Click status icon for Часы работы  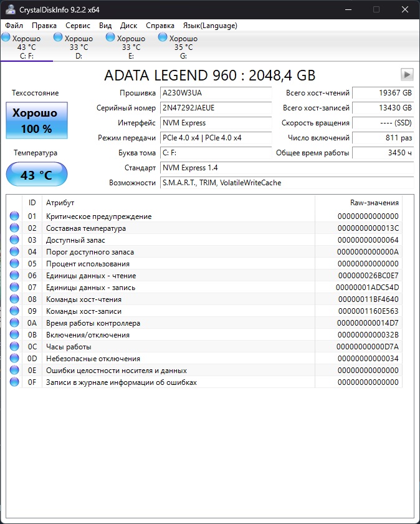[14, 347]
